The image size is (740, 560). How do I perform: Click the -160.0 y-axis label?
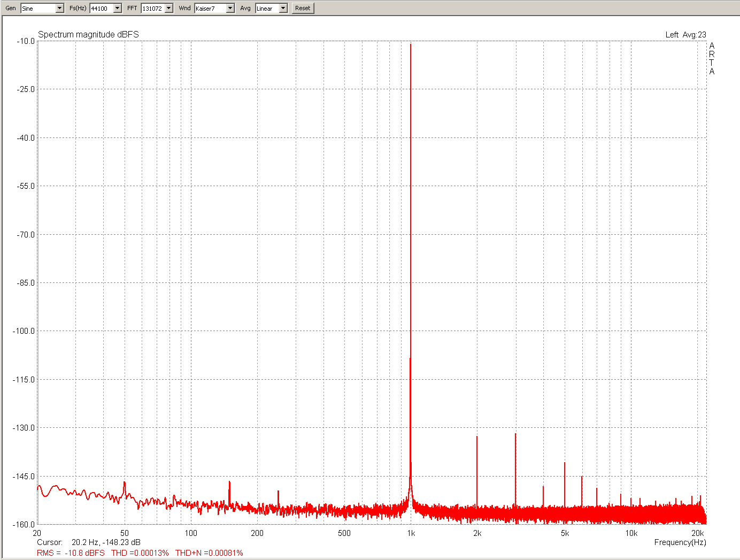[x=24, y=524]
